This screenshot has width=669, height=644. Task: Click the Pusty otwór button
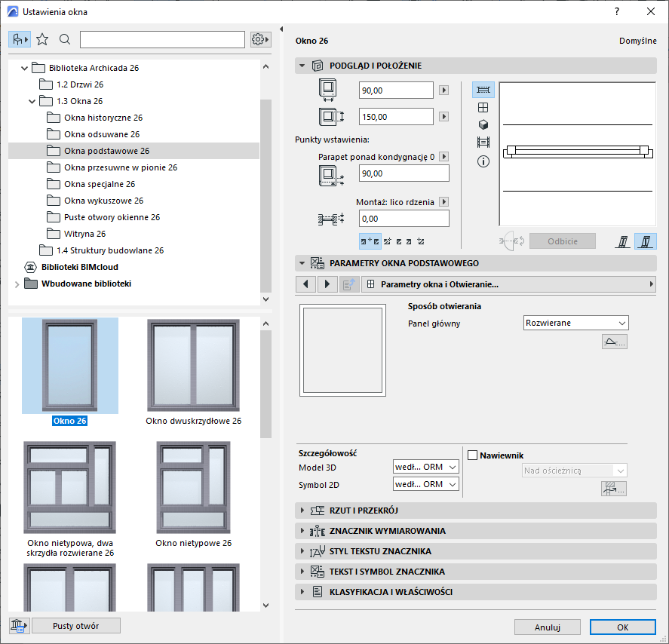point(75,625)
